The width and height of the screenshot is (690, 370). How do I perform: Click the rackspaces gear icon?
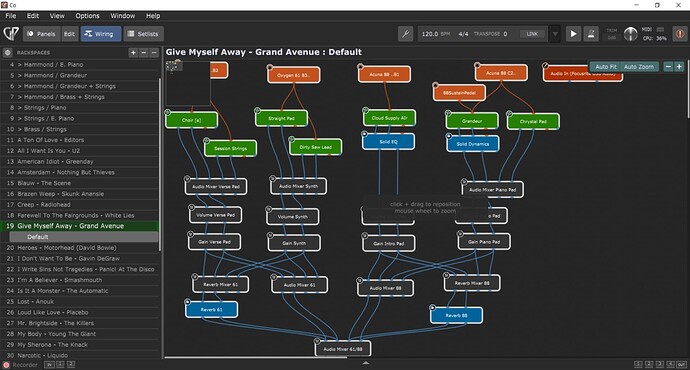pyautogui.click(x=7, y=52)
